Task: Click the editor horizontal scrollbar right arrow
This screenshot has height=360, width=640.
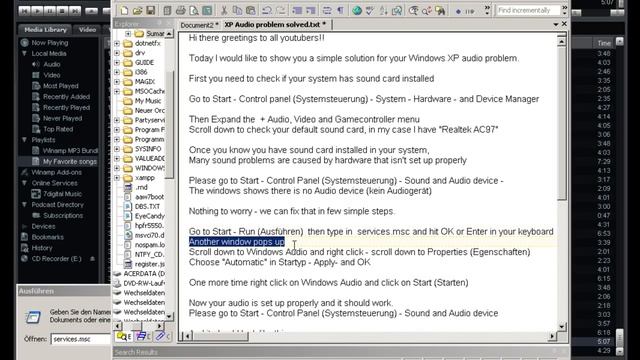Action: [x=552, y=336]
